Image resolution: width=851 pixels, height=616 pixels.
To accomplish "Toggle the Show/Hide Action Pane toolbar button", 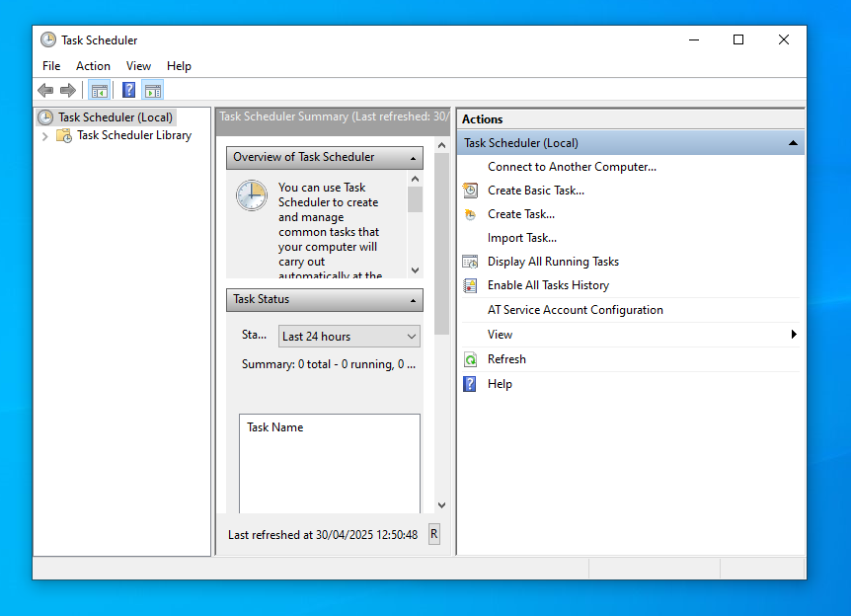I will pyautogui.click(x=152, y=91).
